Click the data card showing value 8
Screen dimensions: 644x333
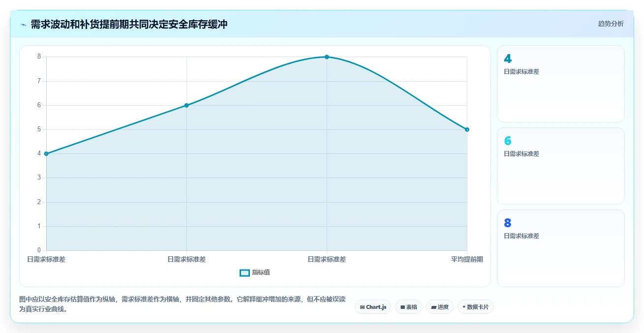(560, 248)
